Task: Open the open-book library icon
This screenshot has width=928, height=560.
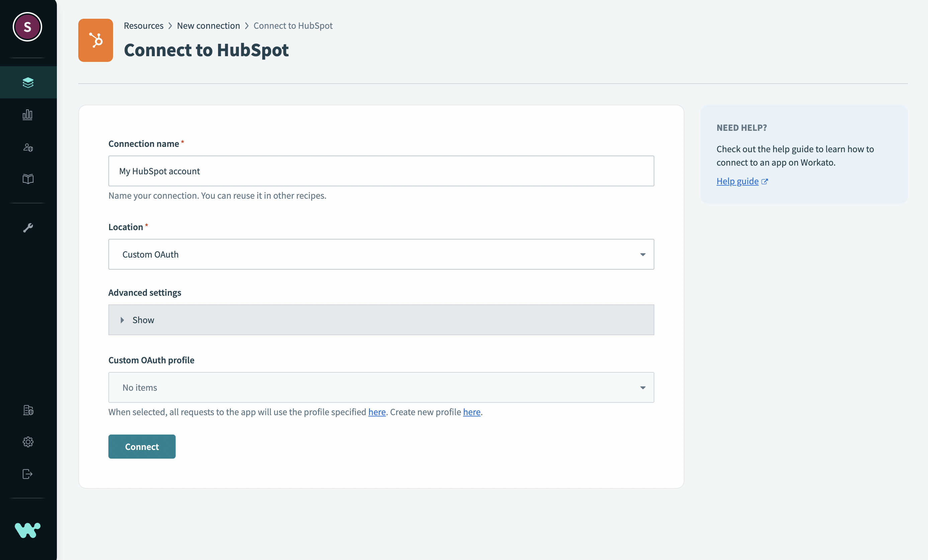Action: [x=28, y=179]
